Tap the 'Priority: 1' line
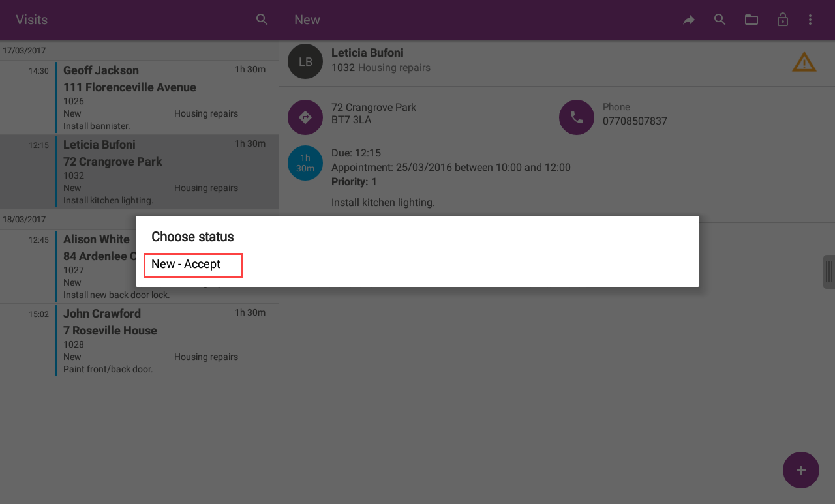Screen dimensions: 835x504 point(354,182)
